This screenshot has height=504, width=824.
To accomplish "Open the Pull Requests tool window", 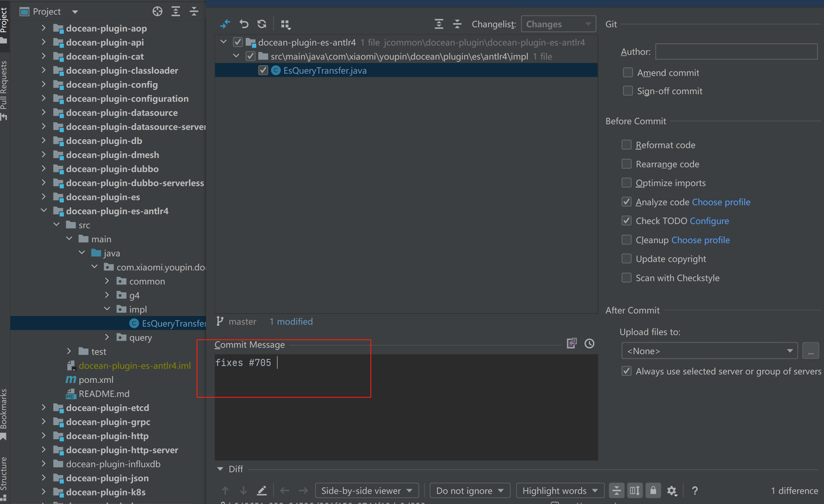I will pos(5,90).
